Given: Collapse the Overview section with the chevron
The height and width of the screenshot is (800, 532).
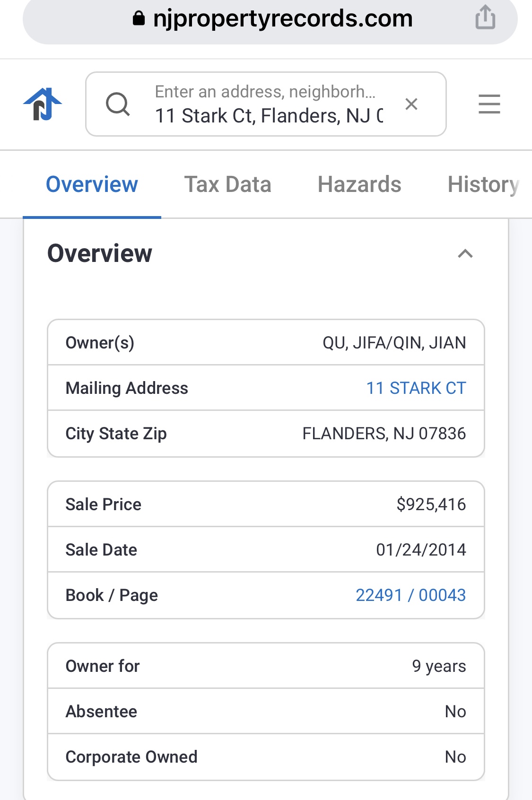Looking at the screenshot, I should (465, 254).
